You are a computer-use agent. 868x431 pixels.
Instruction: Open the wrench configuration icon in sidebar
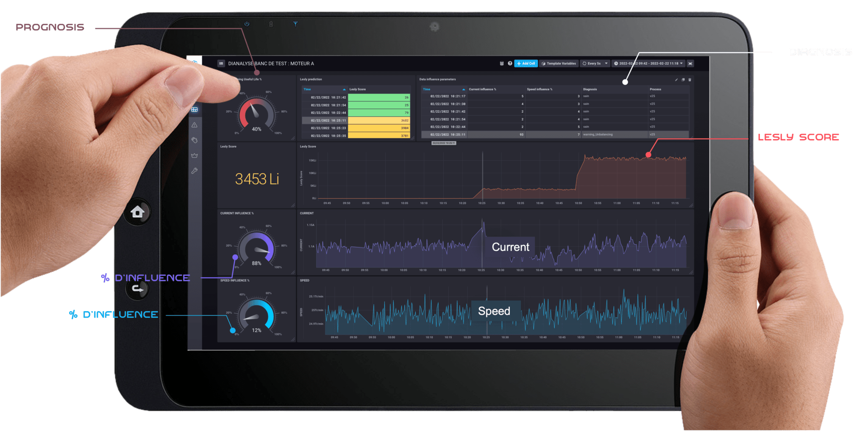(195, 171)
